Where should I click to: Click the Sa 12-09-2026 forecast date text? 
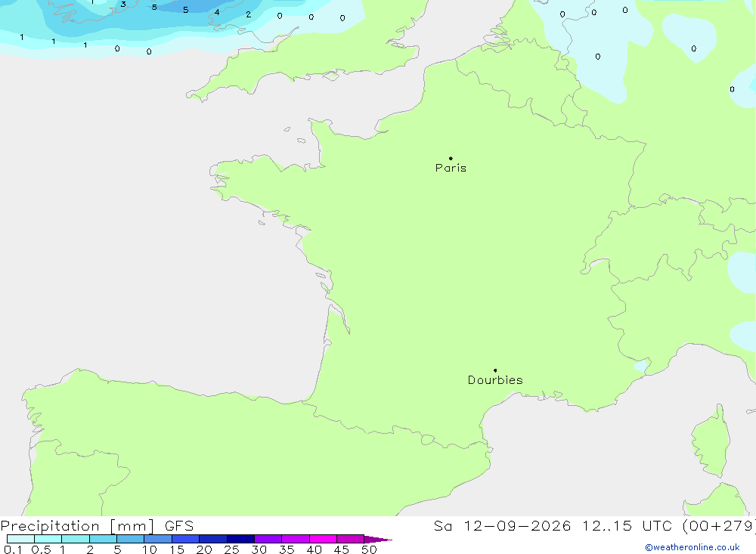[502, 525]
